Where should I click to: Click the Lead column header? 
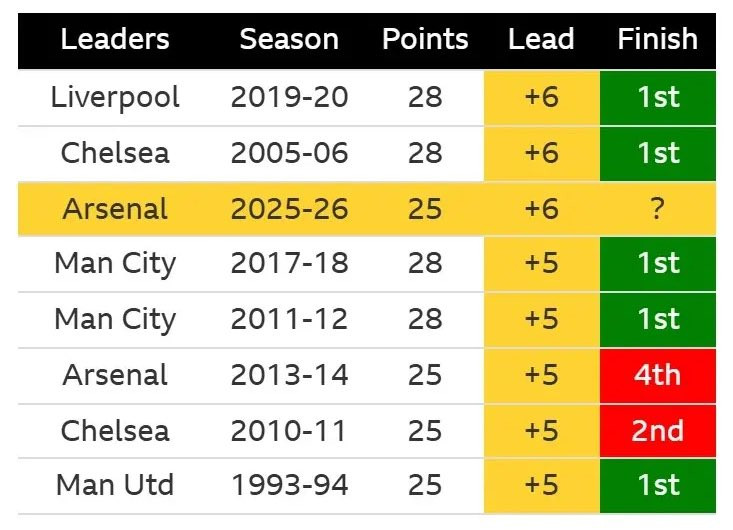541,39
